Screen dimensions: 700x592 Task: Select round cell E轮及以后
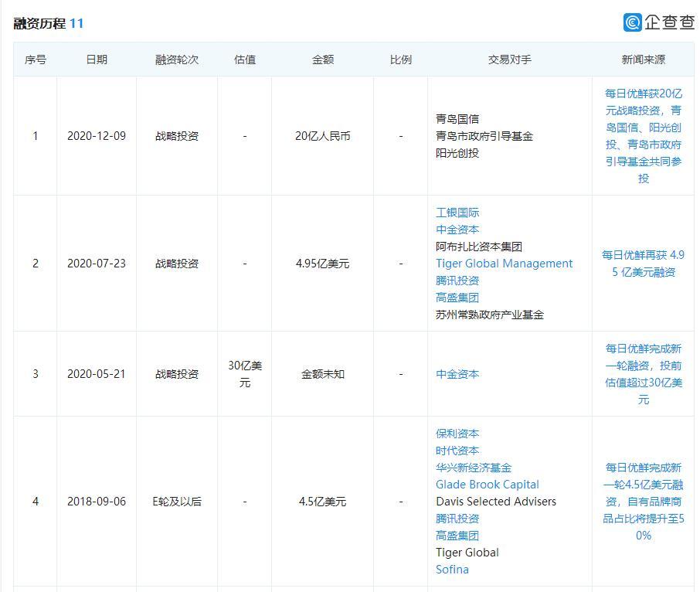[x=177, y=502]
